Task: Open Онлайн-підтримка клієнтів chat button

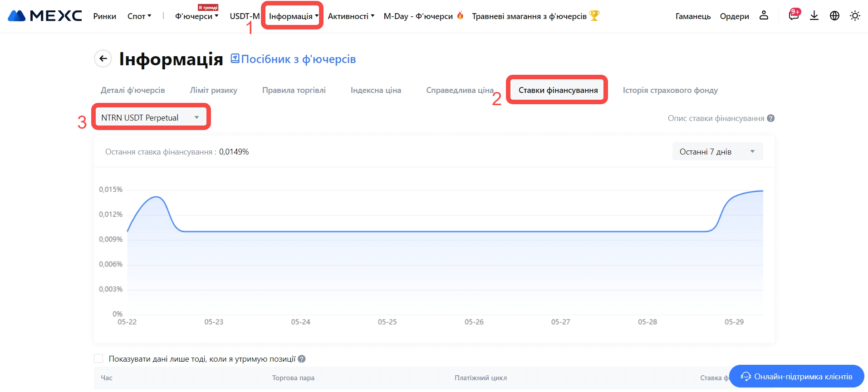Action: click(796, 377)
